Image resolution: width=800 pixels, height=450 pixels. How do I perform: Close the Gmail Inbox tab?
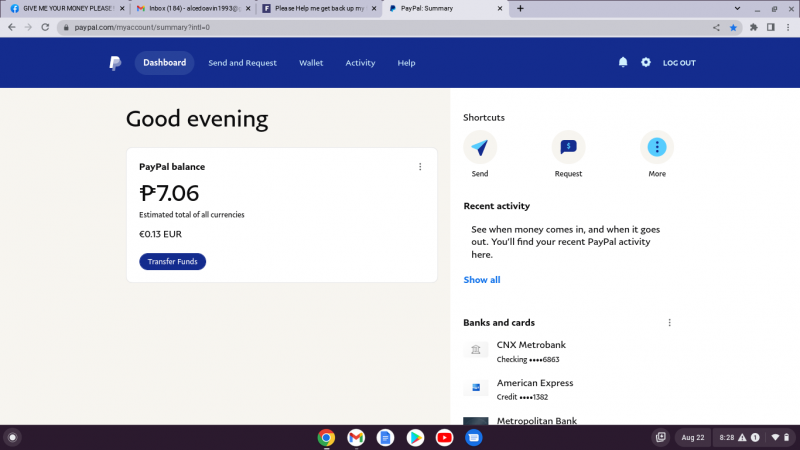[248, 9]
